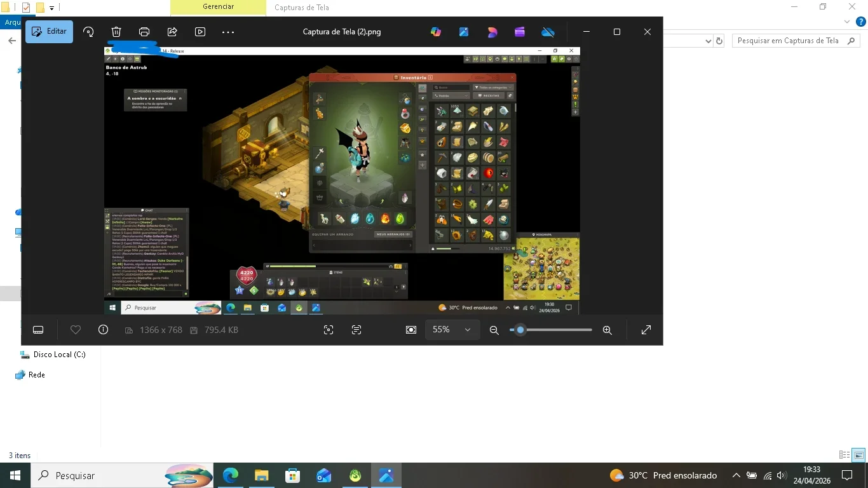Rotate the image in Photos
Viewport: 868px width, 488px height.
[x=88, y=32]
